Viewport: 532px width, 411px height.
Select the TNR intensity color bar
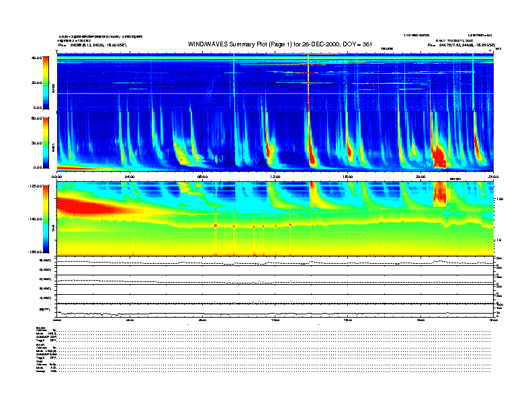tap(46, 219)
